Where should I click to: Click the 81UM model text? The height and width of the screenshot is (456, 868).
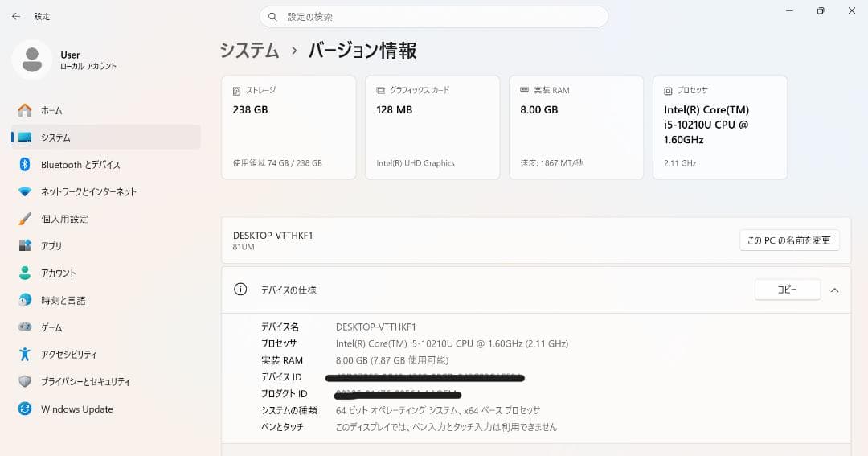[x=244, y=247]
